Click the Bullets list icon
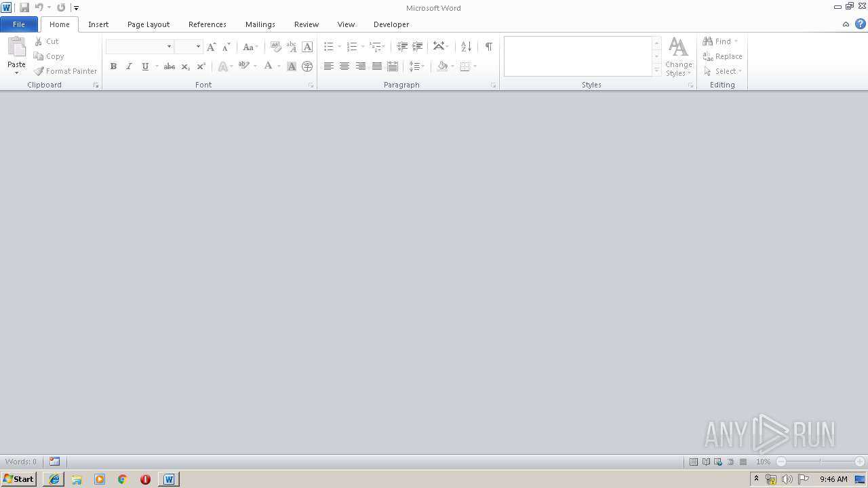 pyautogui.click(x=328, y=47)
